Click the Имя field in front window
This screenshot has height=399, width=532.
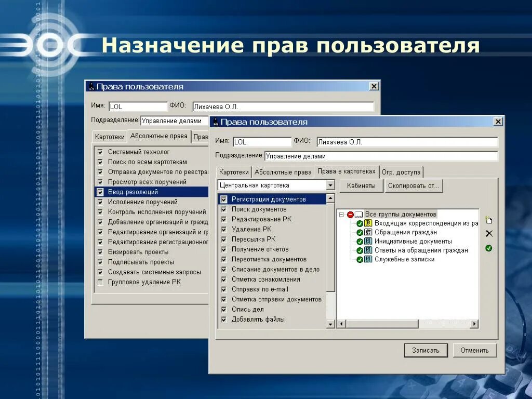point(262,142)
